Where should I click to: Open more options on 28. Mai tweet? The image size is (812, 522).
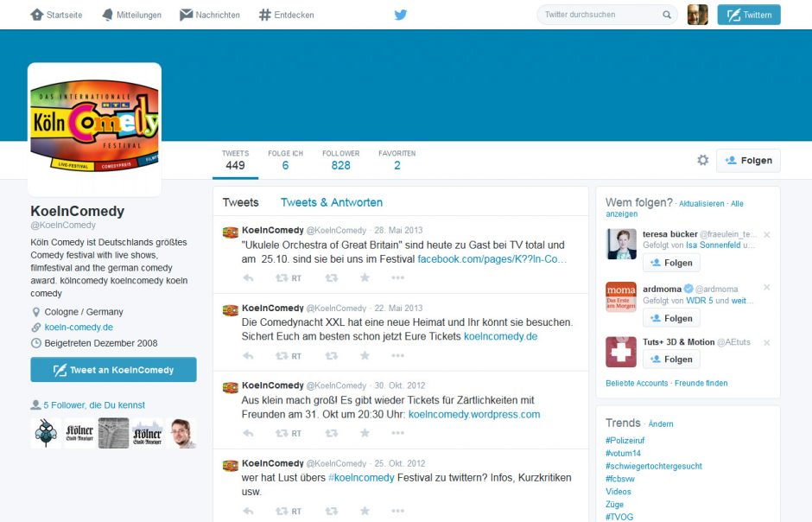pos(397,278)
